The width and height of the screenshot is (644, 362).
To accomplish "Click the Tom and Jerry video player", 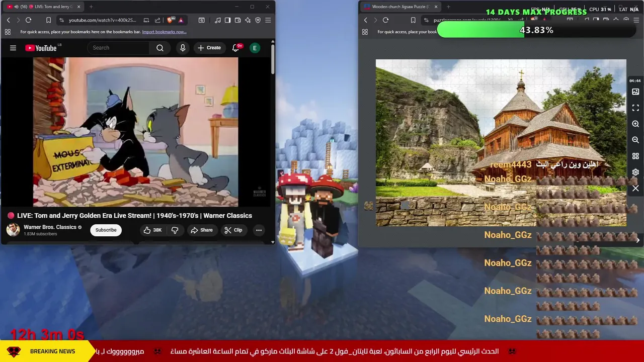I will (135, 132).
